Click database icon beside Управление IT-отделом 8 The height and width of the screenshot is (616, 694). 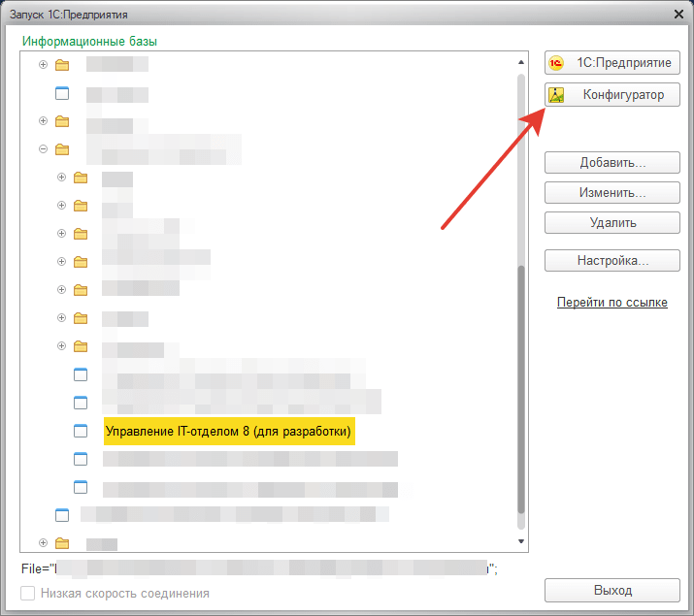pos(81,431)
